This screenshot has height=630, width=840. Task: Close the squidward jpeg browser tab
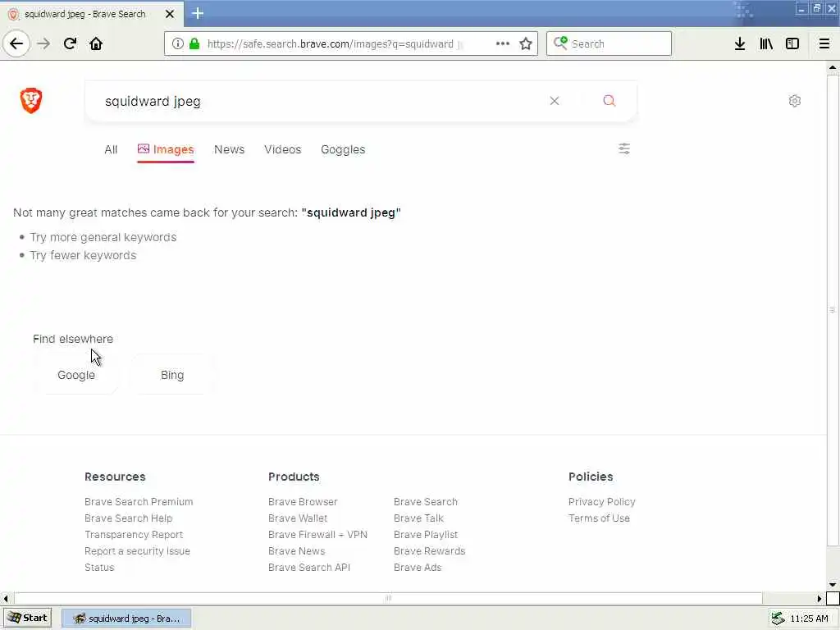[170, 14]
